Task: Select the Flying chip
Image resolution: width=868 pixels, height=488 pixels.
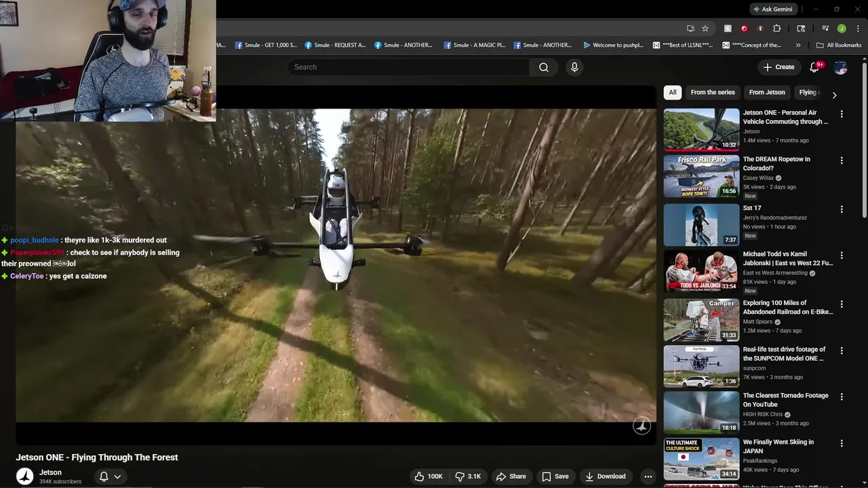Action: click(x=808, y=92)
